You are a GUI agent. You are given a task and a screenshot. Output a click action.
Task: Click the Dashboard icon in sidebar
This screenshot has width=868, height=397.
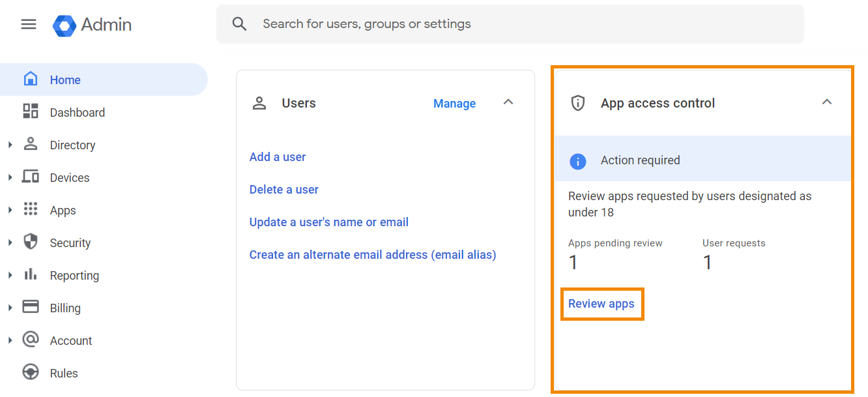pos(30,111)
